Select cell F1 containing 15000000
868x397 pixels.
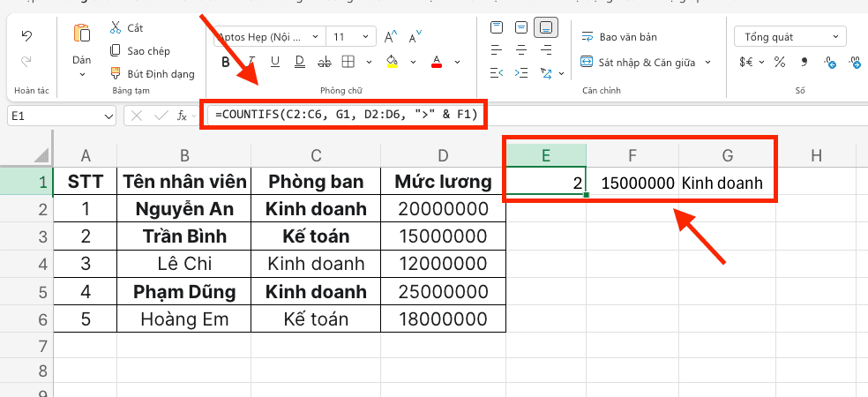(632, 181)
